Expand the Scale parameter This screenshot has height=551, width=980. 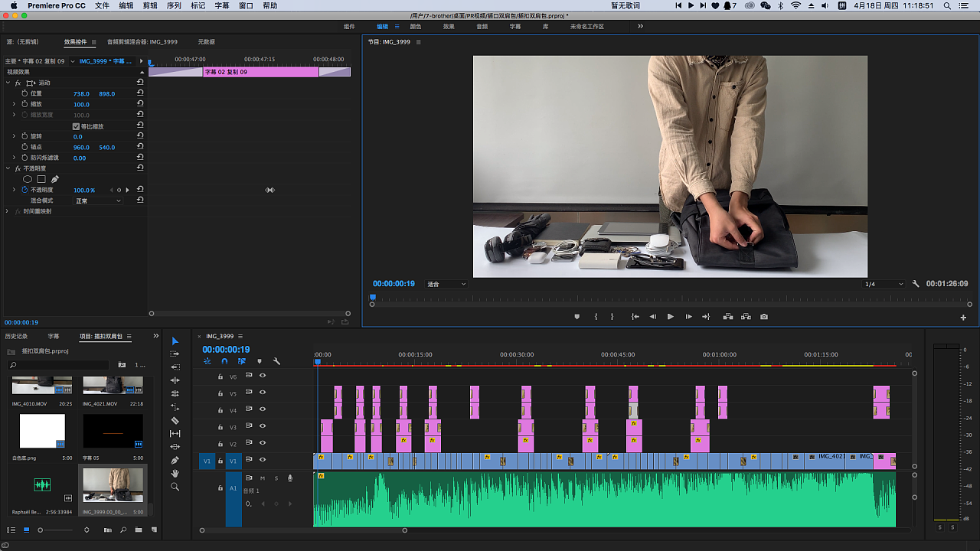pyautogui.click(x=14, y=104)
